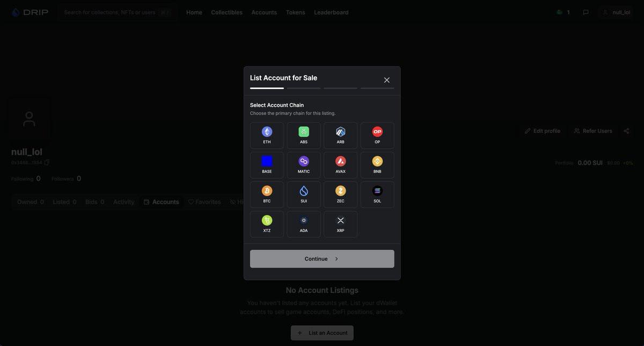The image size is (644, 346).
Task: Open the Bids tab
Action: point(95,202)
